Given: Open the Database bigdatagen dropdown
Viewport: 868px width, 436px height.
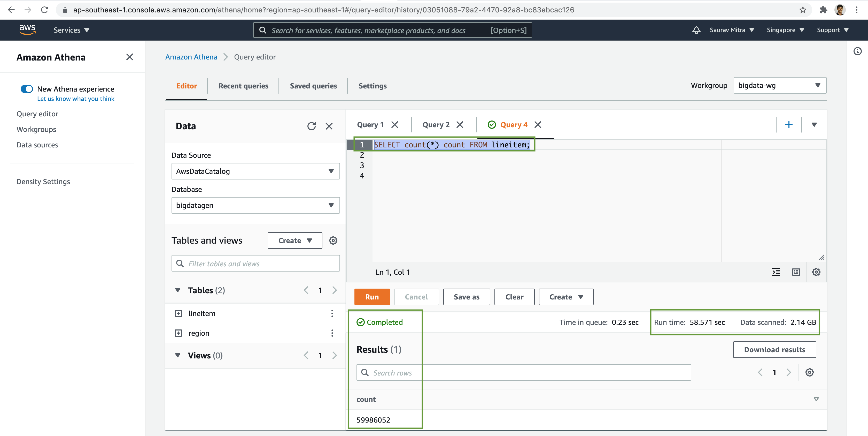Looking at the screenshot, I should [x=255, y=205].
